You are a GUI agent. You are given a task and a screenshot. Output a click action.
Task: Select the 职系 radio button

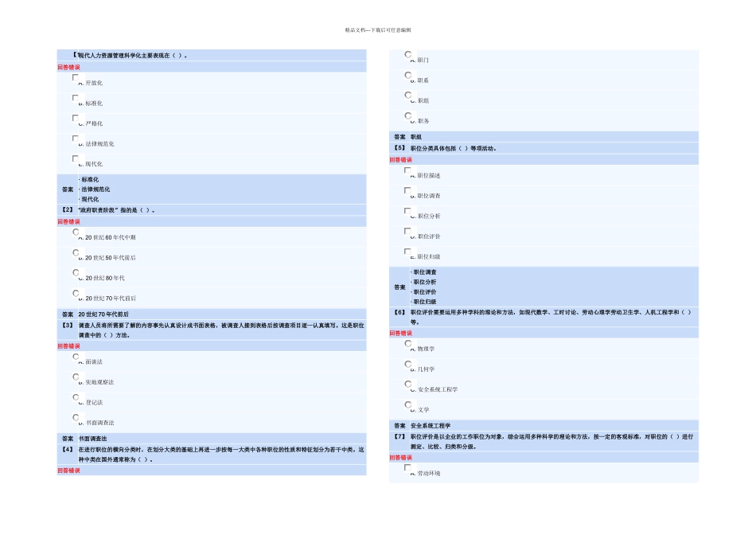click(408, 75)
